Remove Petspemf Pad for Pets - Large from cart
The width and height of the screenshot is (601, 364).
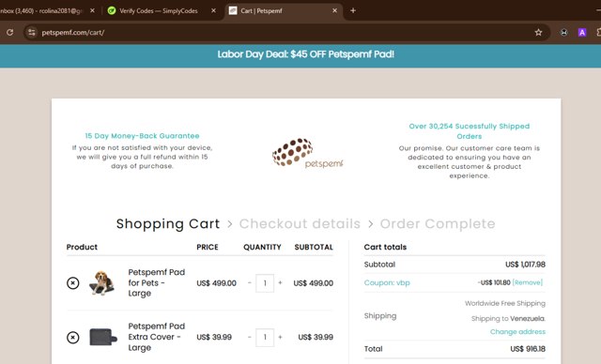(x=73, y=283)
